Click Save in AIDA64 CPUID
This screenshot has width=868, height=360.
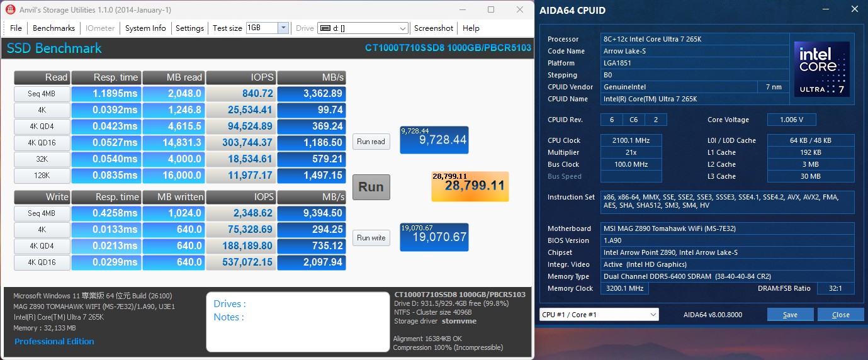790,315
